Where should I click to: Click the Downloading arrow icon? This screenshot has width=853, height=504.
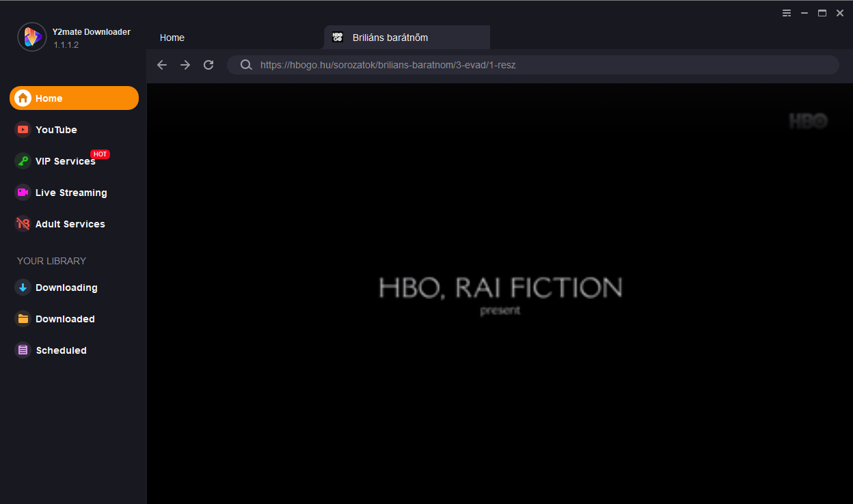23,288
